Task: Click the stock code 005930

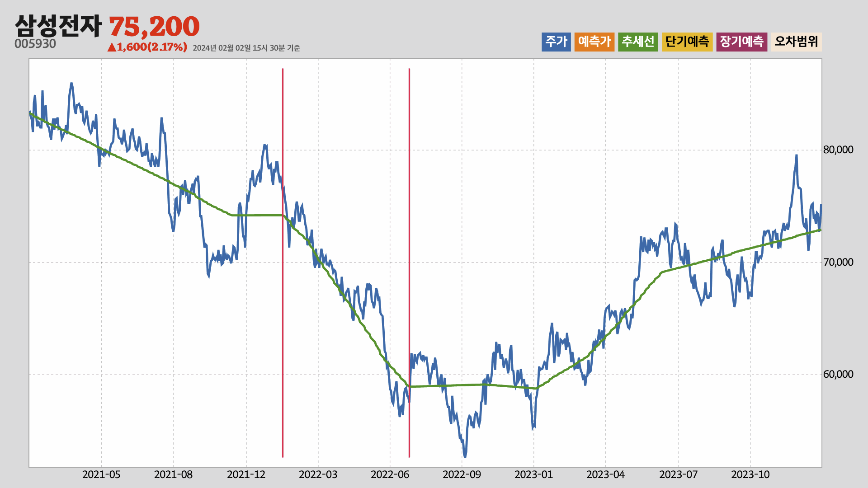Action: coord(35,44)
